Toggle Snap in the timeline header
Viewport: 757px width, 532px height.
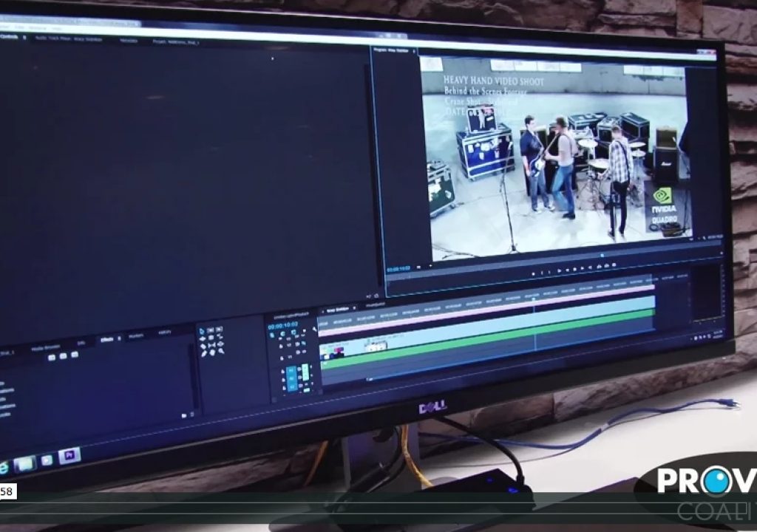pos(282,334)
